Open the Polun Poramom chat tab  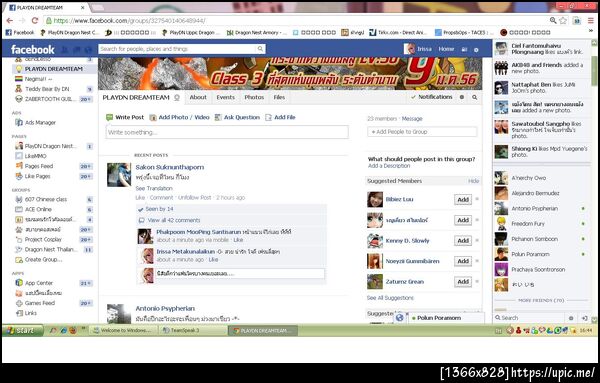[x=446, y=318]
